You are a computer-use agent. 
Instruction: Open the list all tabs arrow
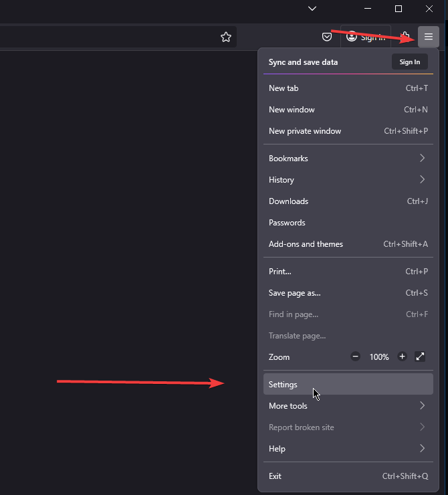pos(312,9)
